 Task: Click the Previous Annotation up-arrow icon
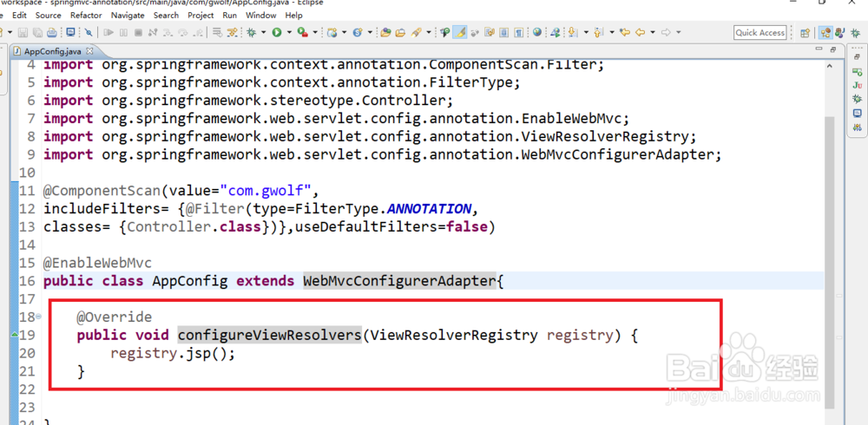598,33
